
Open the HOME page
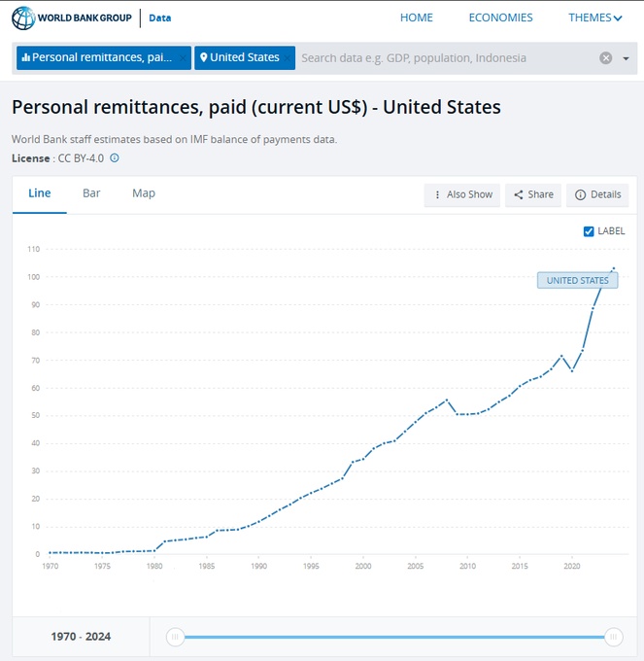[x=417, y=17]
